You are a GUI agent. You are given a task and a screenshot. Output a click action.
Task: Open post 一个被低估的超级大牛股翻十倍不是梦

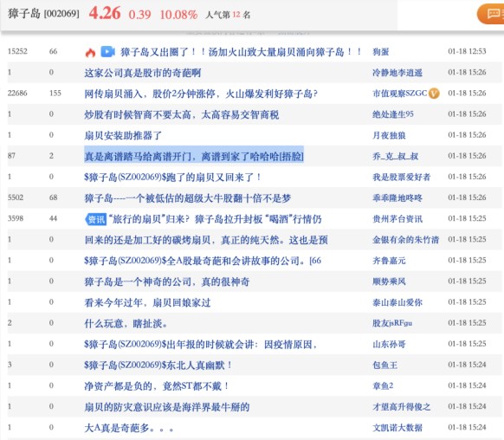[x=187, y=198]
